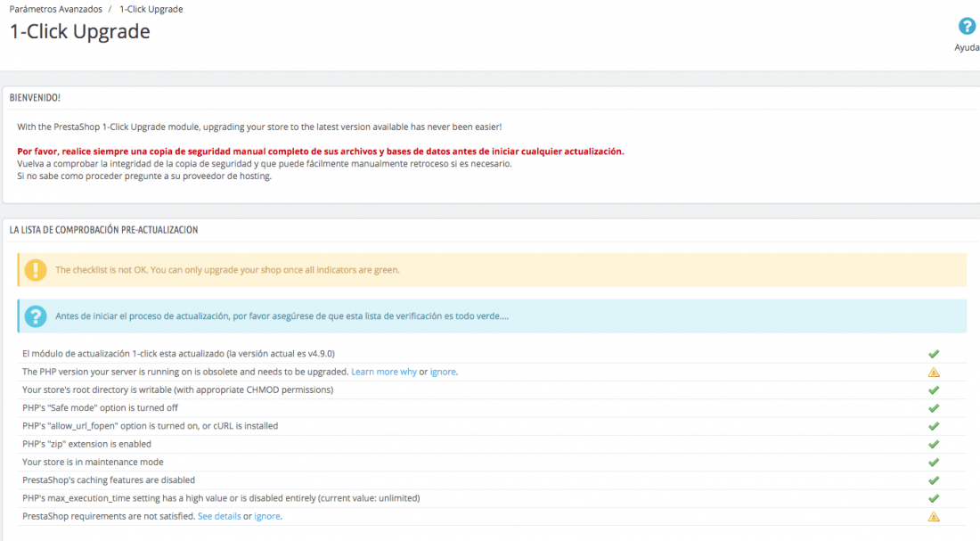Click 'Vuelva a comprobar la integridad' sentence

[x=265, y=164]
